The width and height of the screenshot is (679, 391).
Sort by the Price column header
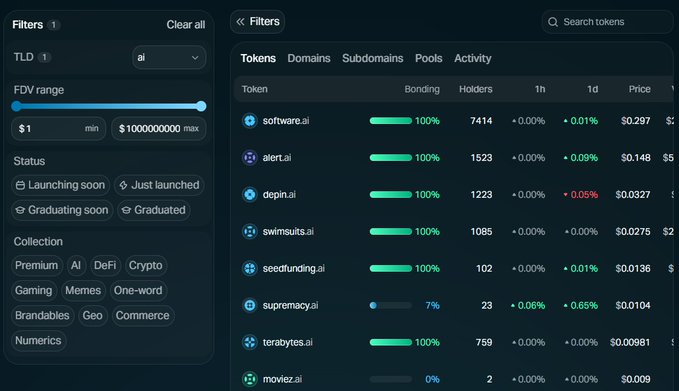[640, 89]
